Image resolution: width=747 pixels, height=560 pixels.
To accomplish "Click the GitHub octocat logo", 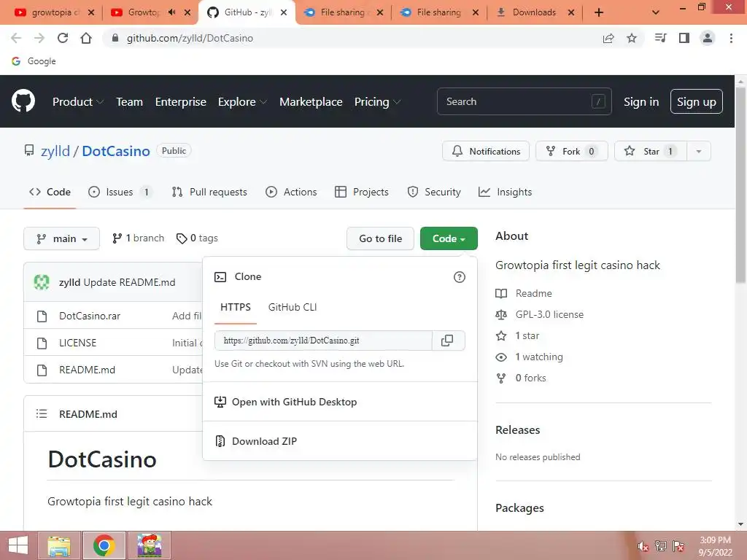I will (x=23, y=101).
